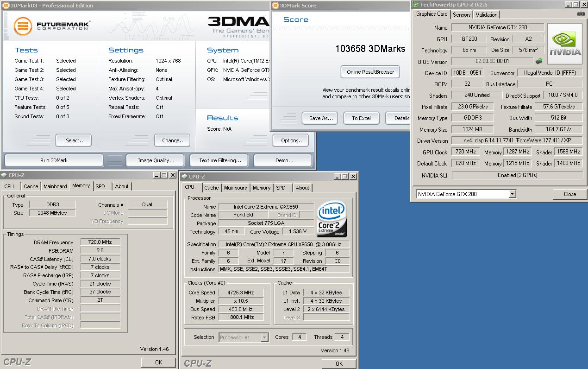
Task: Click the Bandwidth 164.7 GB/s field
Action: pyautogui.click(x=559, y=129)
